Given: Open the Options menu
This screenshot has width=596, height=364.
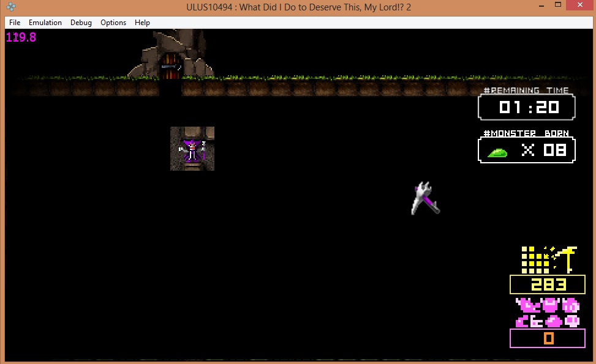Looking at the screenshot, I should pyautogui.click(x=113, y=23).
